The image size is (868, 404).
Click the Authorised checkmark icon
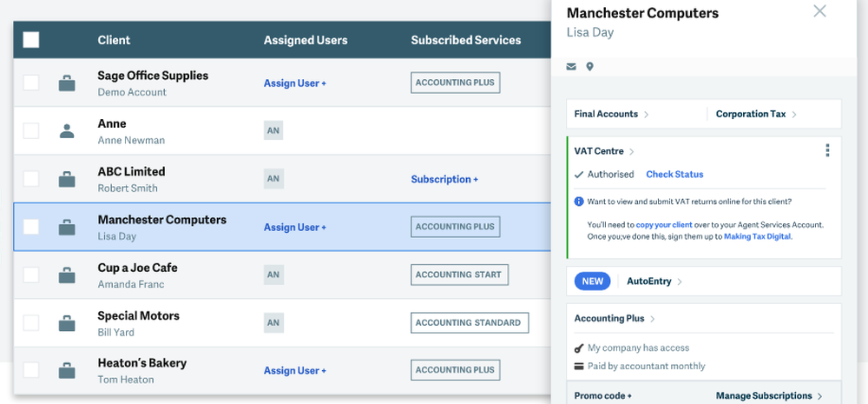click(579, 175)
